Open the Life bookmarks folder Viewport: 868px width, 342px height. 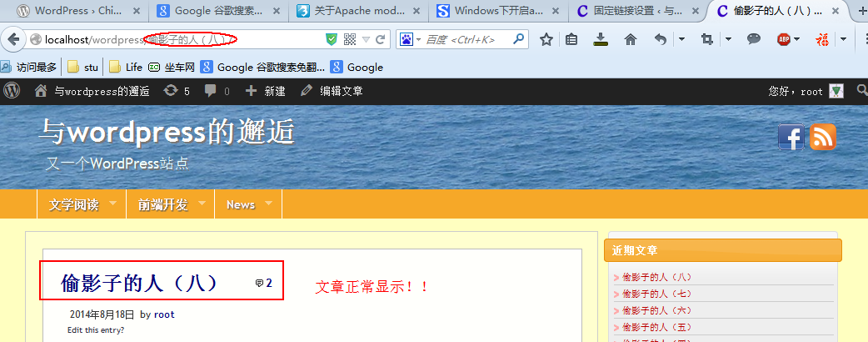pyautogui.click(x=126, y=67)
